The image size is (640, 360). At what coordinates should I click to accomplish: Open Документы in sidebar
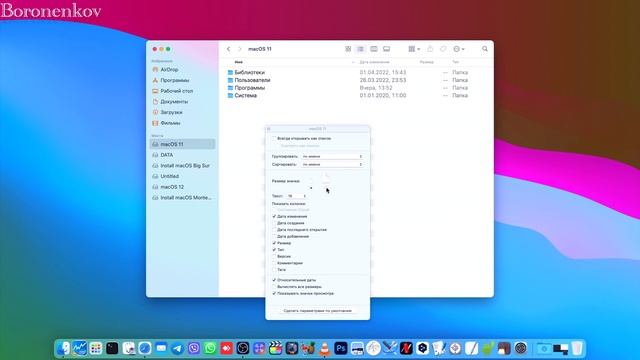[182, 102]
